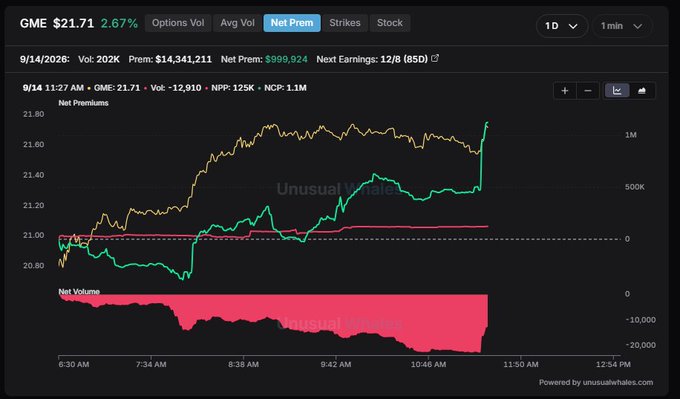Click the 10:46 AM time axis label
The image size is (680, 399).
point(428,364)
